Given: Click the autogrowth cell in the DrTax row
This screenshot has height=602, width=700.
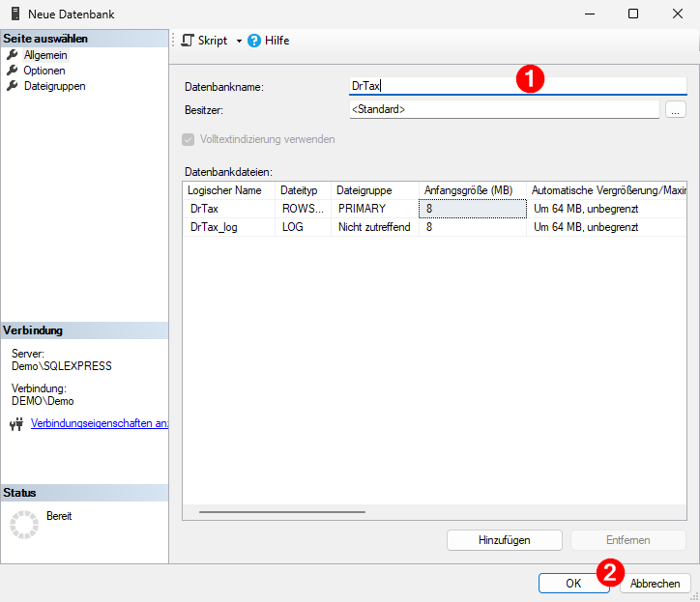Looking at the screenshot, I should pos(606,209).
